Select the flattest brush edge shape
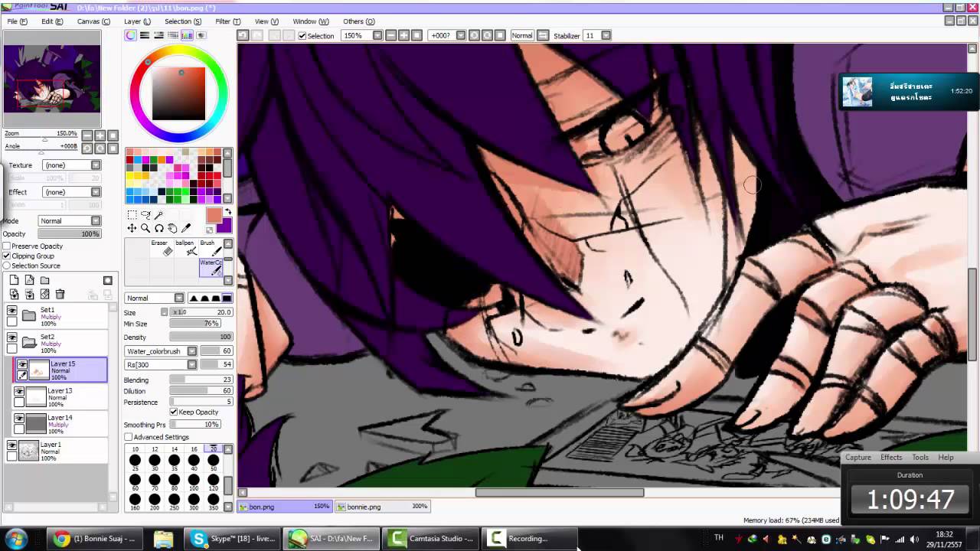This screenshot has width=980, height=551. point(227,298)
